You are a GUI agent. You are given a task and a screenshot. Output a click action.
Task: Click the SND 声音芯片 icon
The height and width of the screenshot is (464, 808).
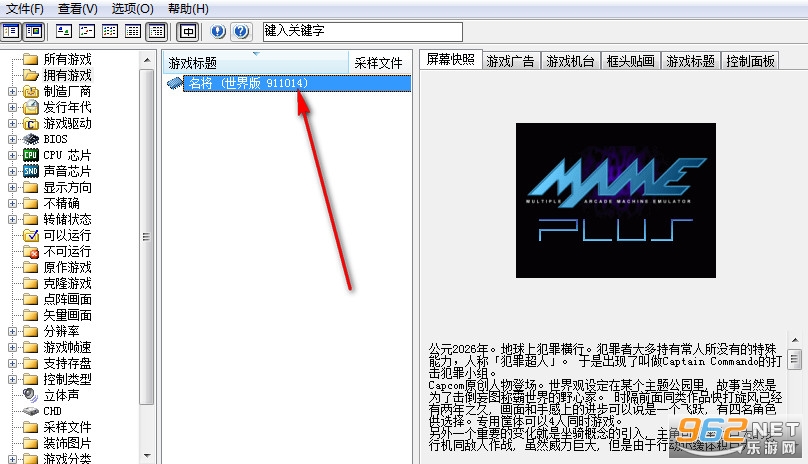point(31,171)
